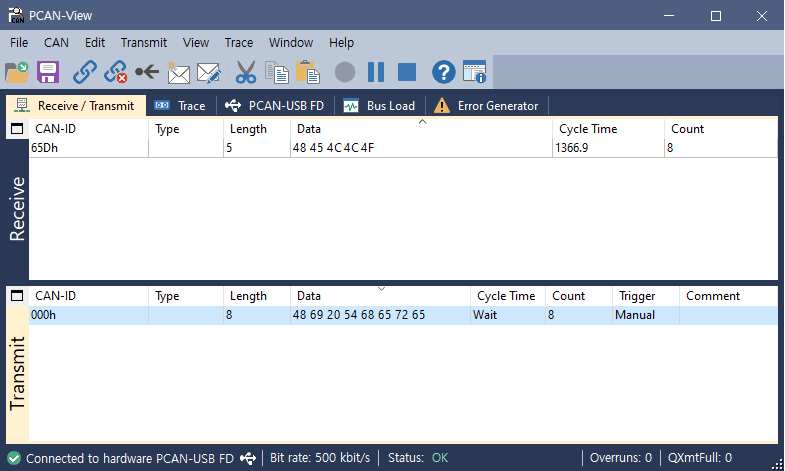The height and width of the screenshot is (471, 785).
Task: Open the Trace menu
Action: pyautogui.click(x=239, y=43)
